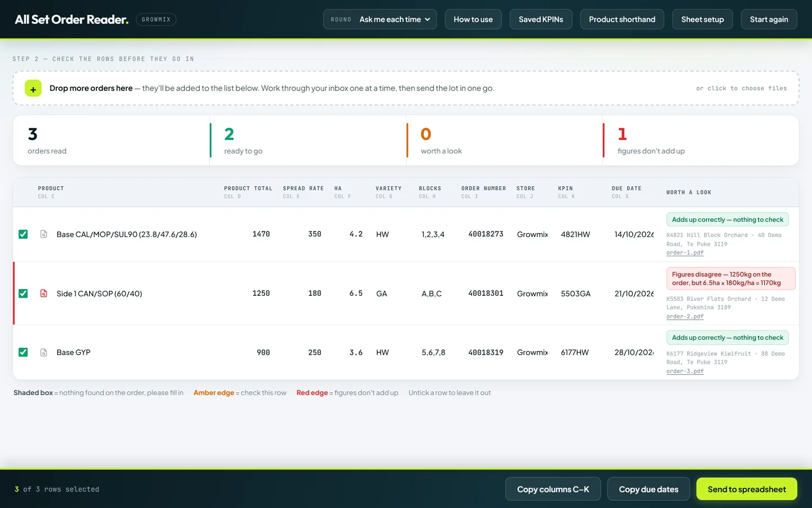
Task: Open Saved KPINs
Action: click(541, 19)
